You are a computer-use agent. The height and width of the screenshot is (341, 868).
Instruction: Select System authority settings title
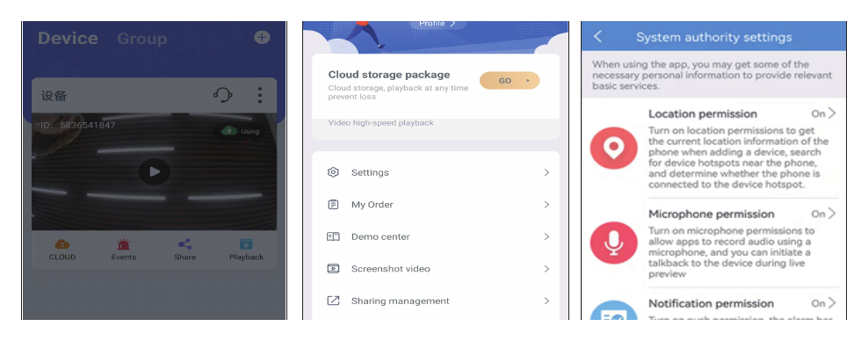click(x=713, y=37)
